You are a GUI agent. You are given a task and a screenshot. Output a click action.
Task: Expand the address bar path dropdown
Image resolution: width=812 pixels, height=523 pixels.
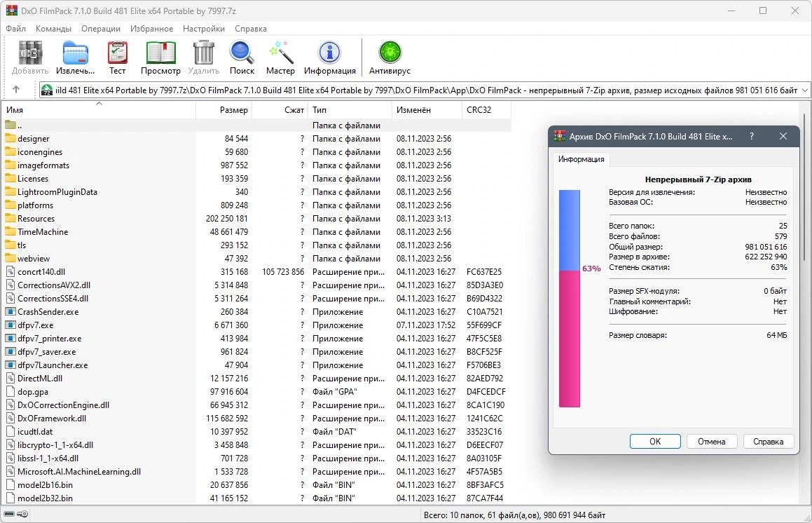click(804, 90)
